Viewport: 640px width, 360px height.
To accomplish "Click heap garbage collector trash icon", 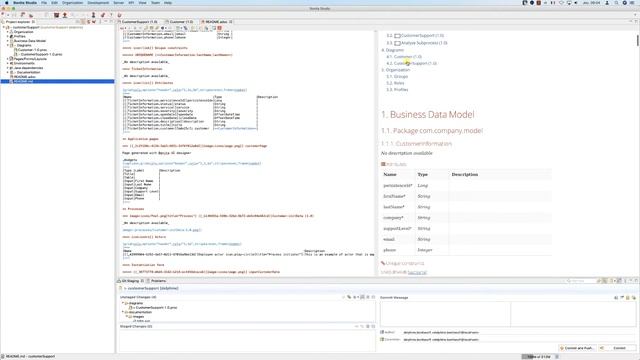I will tap(557, 357).
